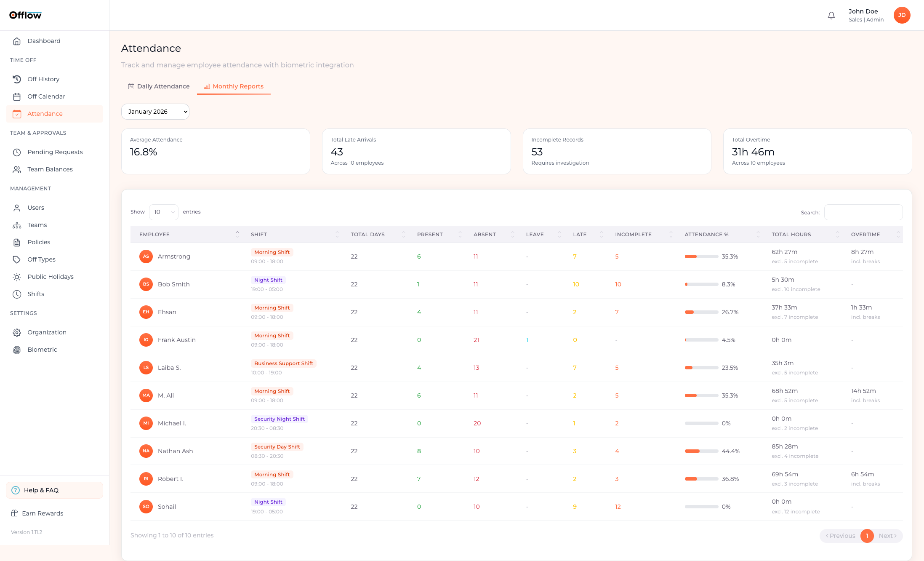Click JD user avatar in header
The height and width of the screenshot is (561, 924).
[902, 15]
